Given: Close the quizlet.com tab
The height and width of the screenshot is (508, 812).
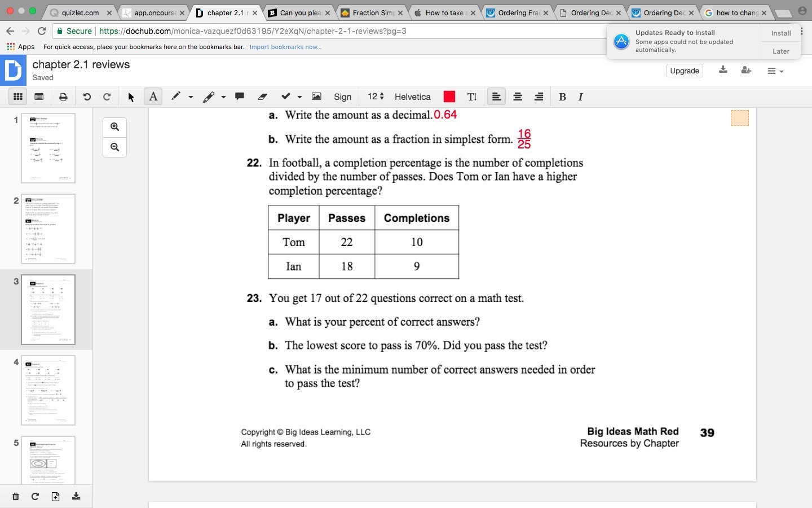Looking at the screenshot, I should click(109, 13).
